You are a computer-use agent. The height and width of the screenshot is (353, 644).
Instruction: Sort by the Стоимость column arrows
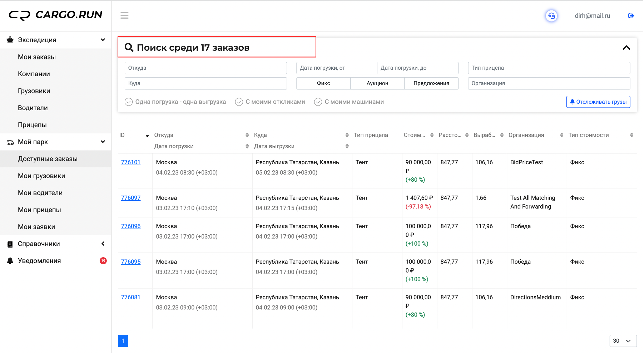pos(432,135)
